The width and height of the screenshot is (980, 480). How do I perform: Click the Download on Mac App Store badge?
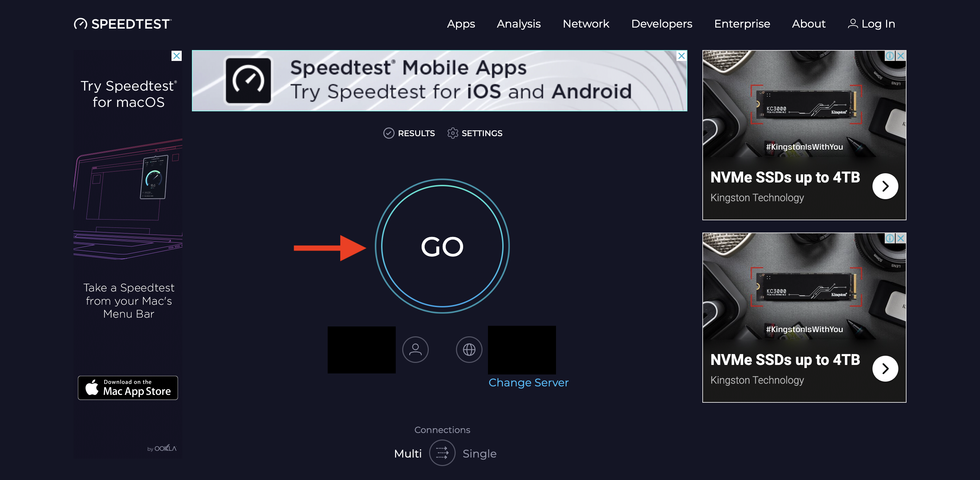(128, 387)
